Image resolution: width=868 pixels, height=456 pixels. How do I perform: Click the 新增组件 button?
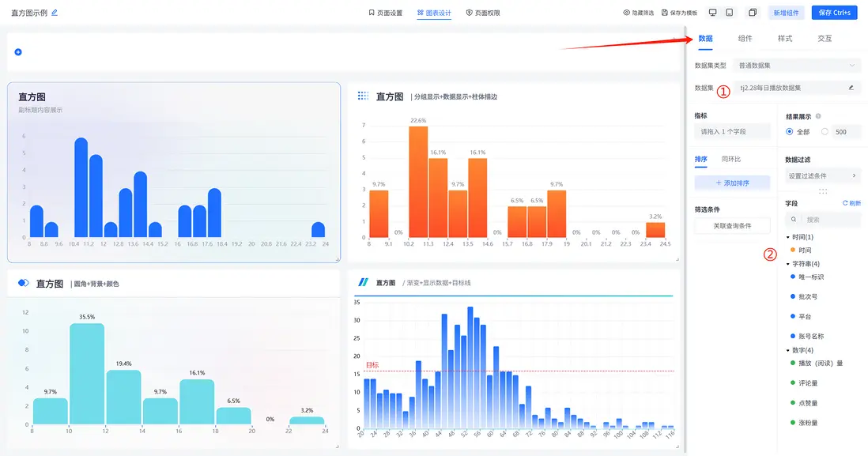[786, 13]
